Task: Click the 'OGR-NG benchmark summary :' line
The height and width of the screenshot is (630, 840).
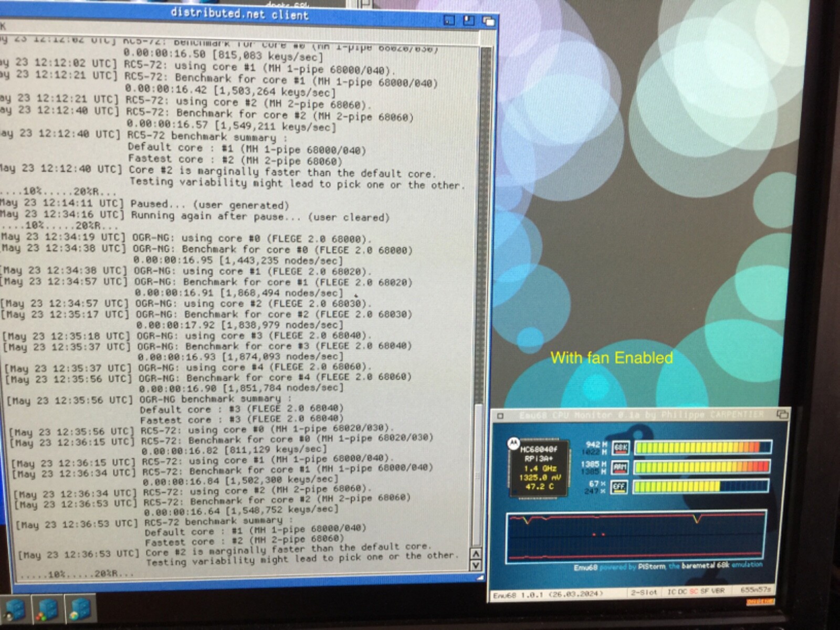Action: point(215,398)
